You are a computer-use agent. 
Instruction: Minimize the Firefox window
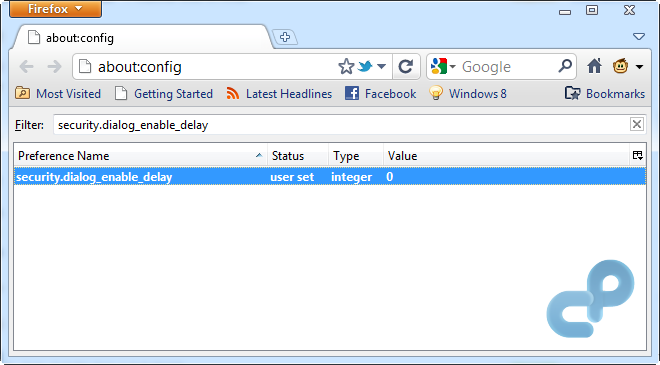click(x=565, y=12)
